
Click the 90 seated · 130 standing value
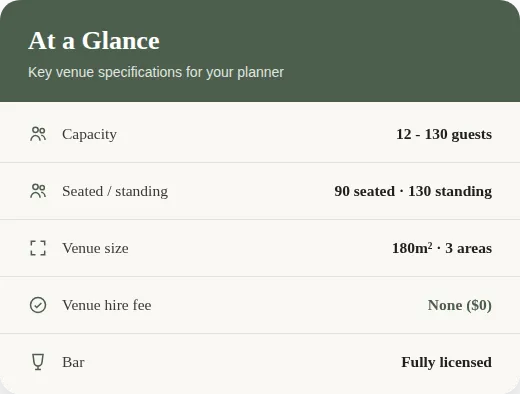413,192
